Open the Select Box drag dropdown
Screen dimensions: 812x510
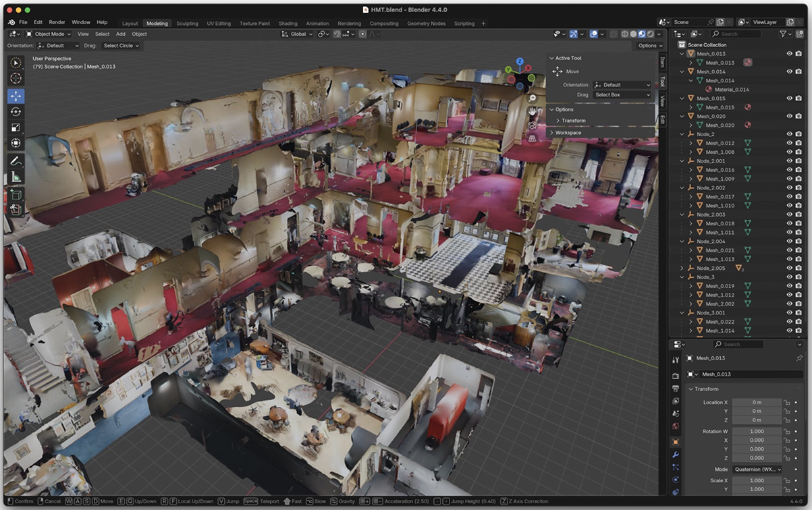[622, 95]
